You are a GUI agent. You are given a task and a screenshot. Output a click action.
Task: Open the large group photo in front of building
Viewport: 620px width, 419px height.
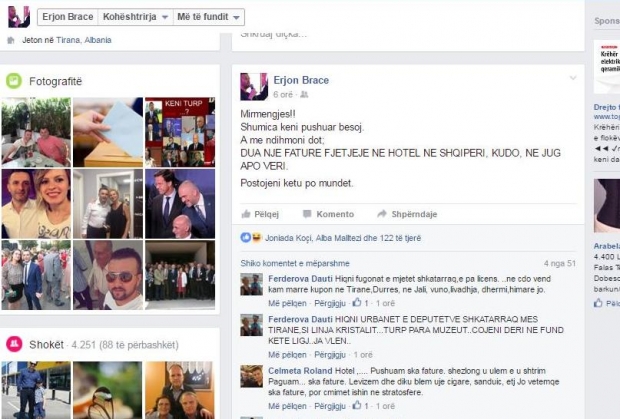(180, 275)
